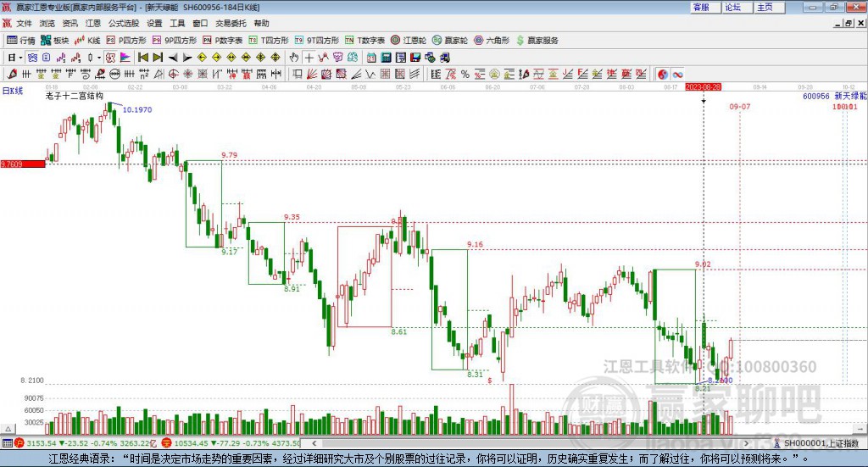Open the 江恩轮 tool

409,41
